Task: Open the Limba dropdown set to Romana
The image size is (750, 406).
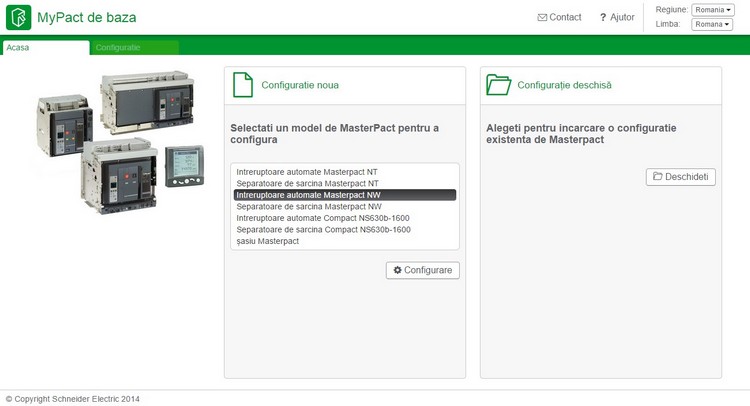Action: (712, 24)
